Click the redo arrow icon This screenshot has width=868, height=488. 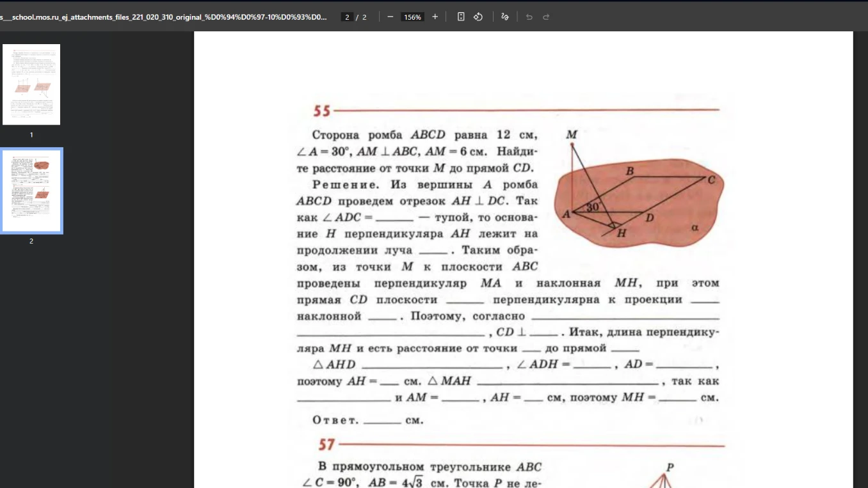coord(546,17)
